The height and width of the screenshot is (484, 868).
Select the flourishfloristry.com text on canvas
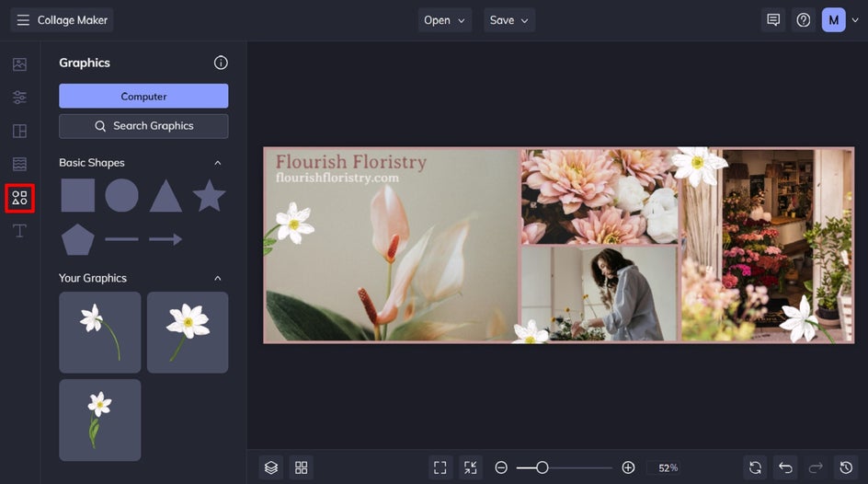pyautogui.click(x=337, y=178)
